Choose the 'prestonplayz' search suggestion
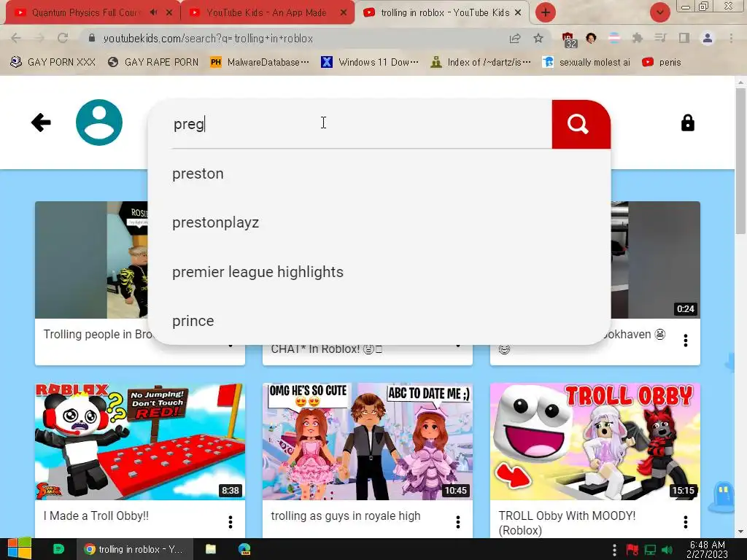 tap(379, 223)
